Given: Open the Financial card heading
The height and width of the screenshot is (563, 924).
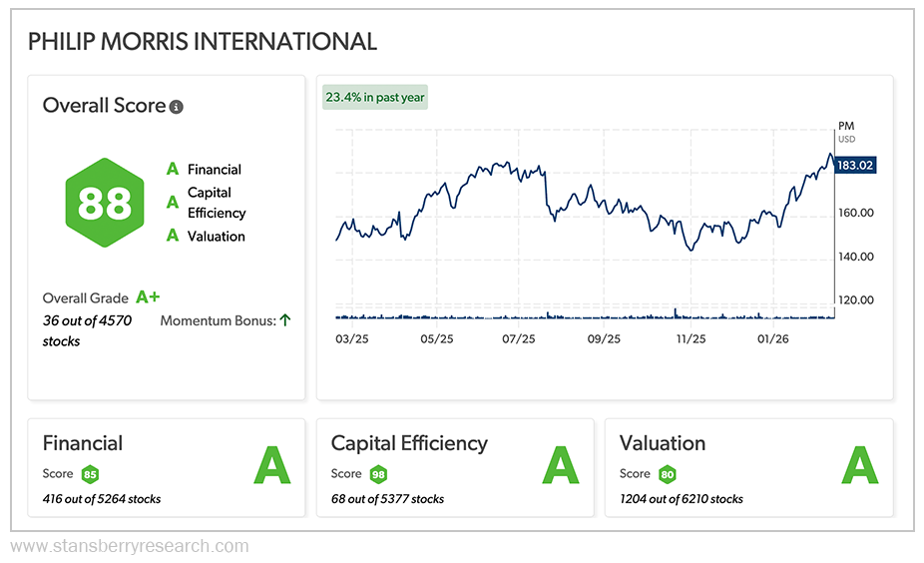Looking at the screenshot, I should click(x=83, y=443).
